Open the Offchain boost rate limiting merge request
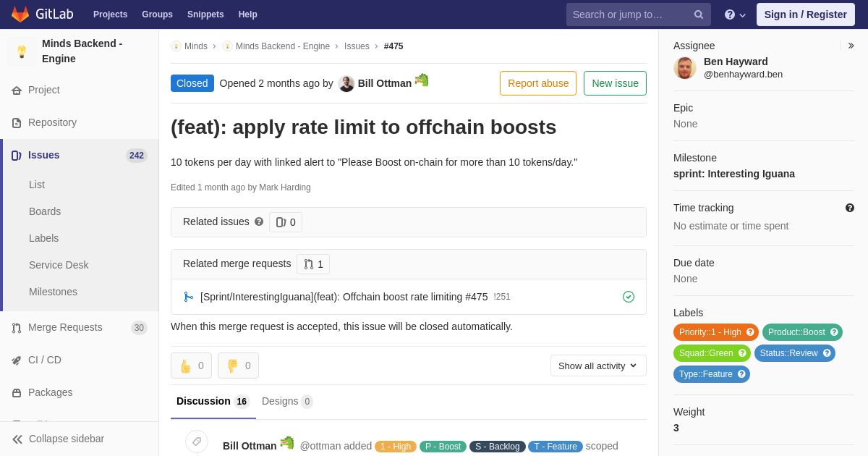Screen dimensions: 868x456 click(344, 297)
